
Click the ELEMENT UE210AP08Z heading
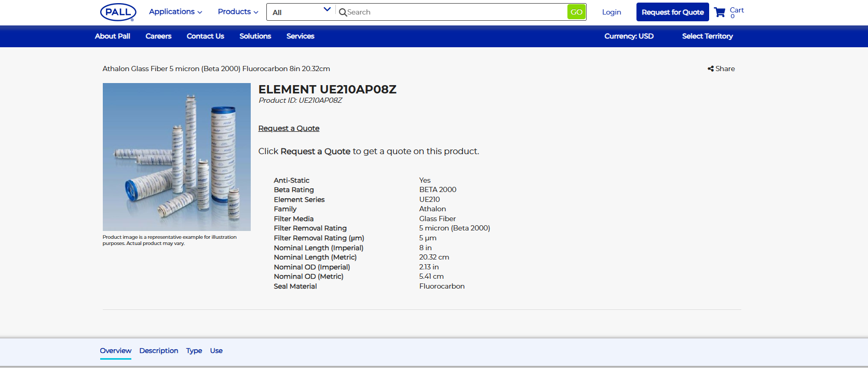click(x=328, y=89)
